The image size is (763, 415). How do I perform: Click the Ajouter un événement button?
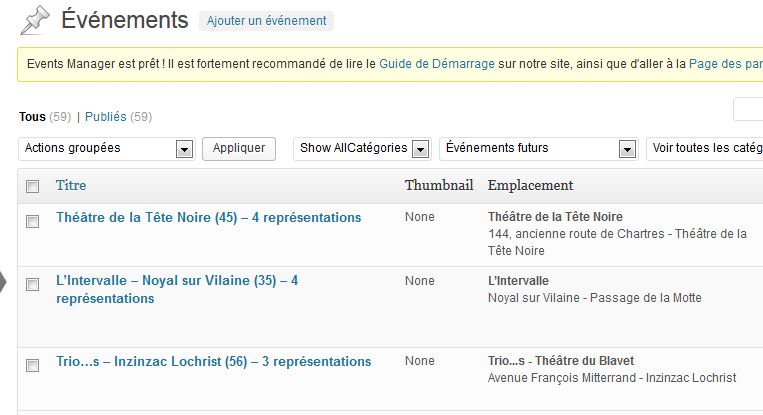(x=266, y=21)
